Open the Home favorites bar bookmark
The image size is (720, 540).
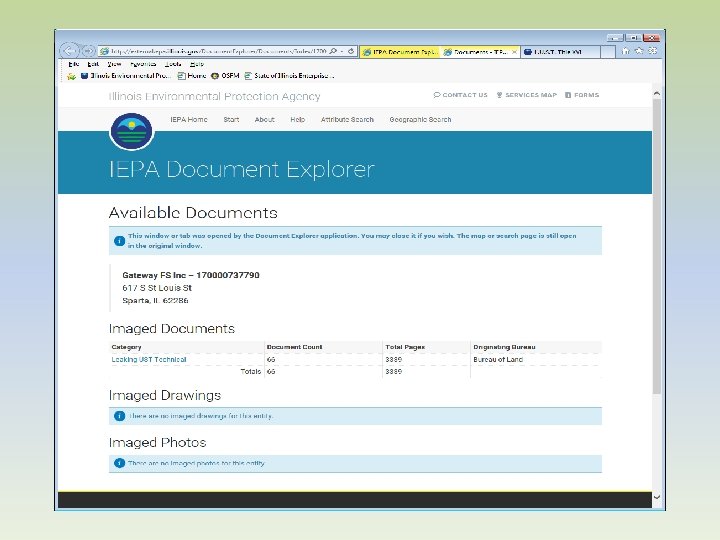192,76
